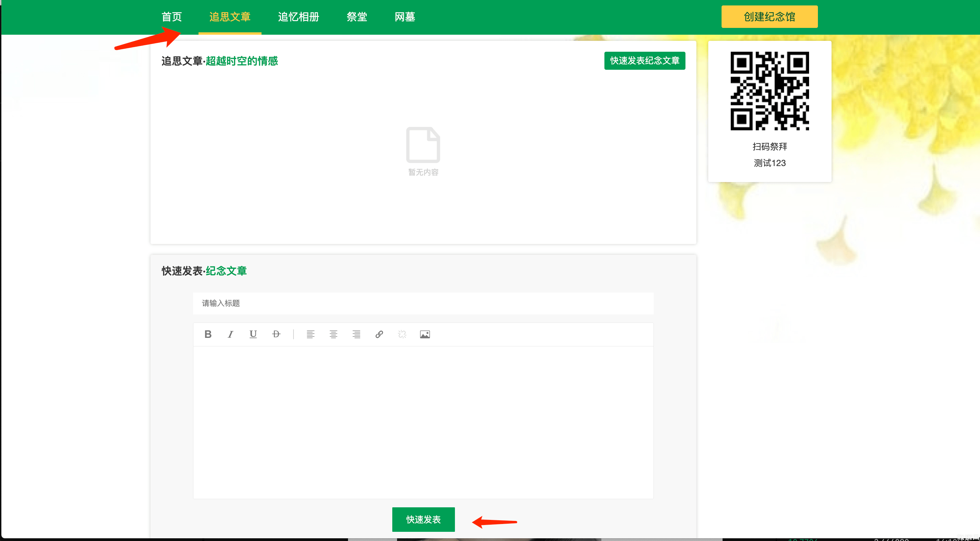This screenshot has width=980, height=541.
Task: Insert an image via picture icon
Action: [425, 334]
